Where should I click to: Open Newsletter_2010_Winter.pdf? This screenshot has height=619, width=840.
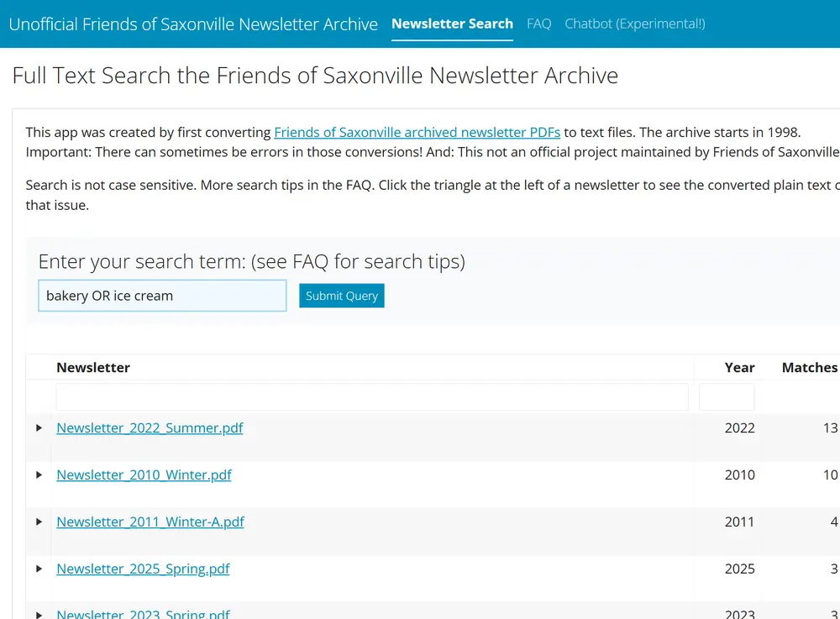pyautogui.click(x=144, y=475)
